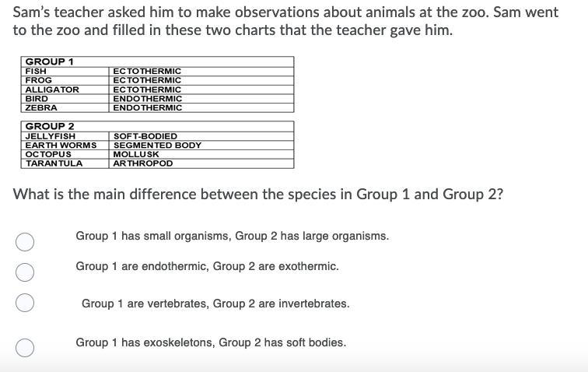Click the FISH cell in Group 1
This screenshot has width=588, height=372.
[65, 72]
